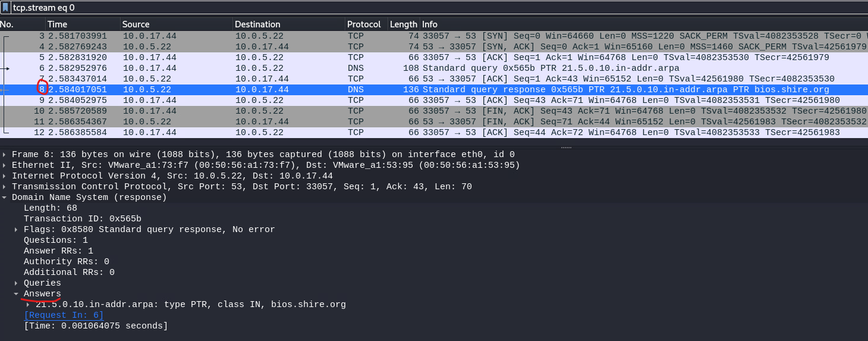The height and width of the screenshot is (341, 868).
Task: Sort packets by the Time column
Action: (x=82, y=24)
